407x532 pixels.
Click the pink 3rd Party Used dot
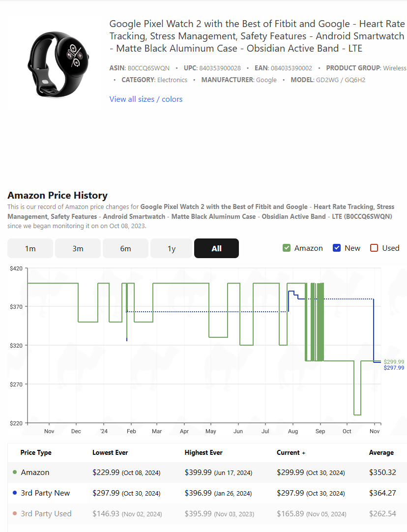(x=15, y=513)
